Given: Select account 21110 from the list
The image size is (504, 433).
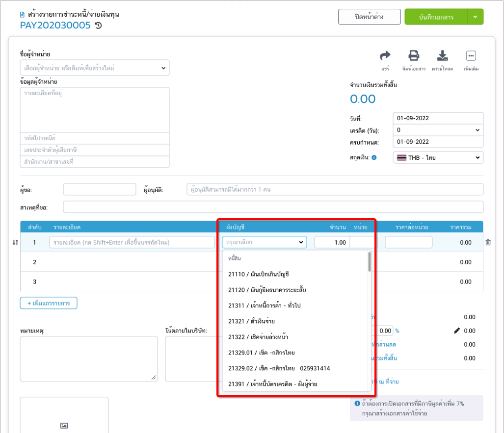Looking at the screenshot, I should tap(262, 274).
